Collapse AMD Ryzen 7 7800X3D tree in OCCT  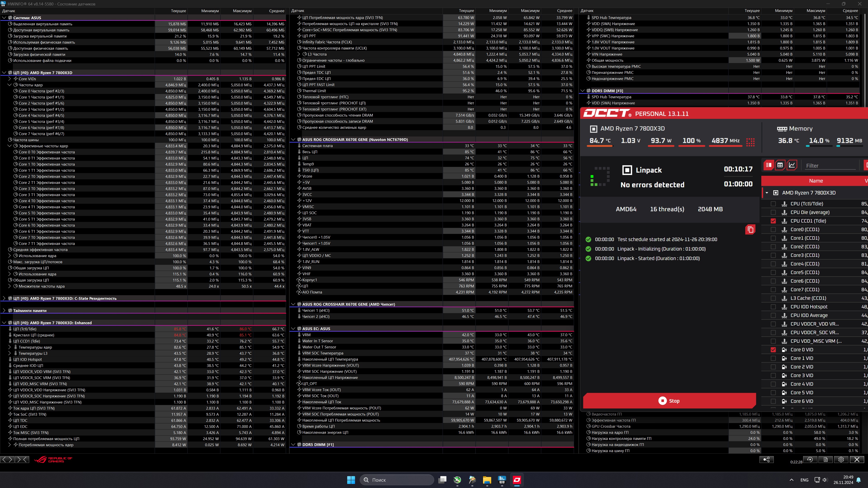coord(767,193)
